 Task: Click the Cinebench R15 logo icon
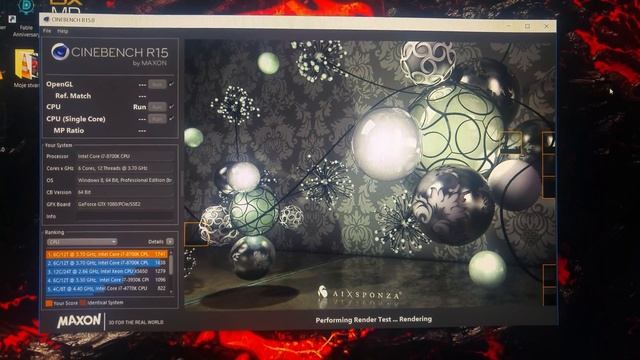click(x=60, y=52)
